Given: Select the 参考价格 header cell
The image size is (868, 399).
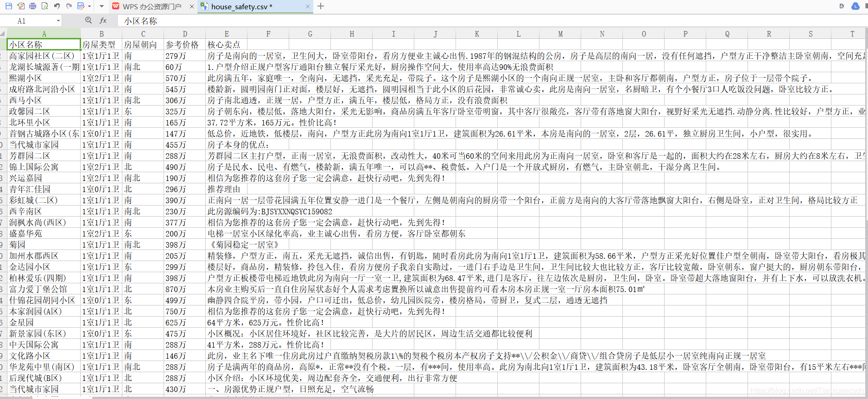Looking at the screenshot, I should coord(184,44).
